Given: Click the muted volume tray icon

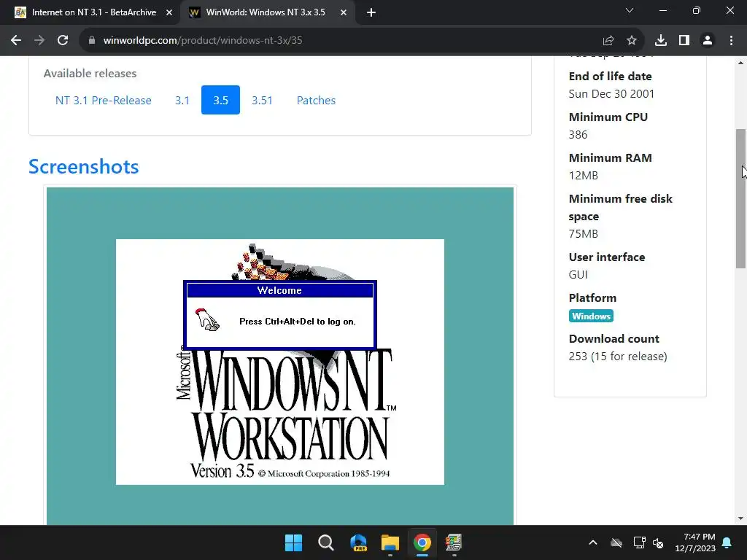Looking at the screenshot, I should click(659, 542).
